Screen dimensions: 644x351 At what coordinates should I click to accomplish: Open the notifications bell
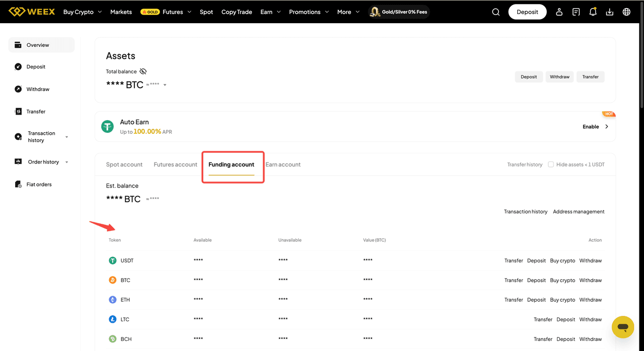593,12
